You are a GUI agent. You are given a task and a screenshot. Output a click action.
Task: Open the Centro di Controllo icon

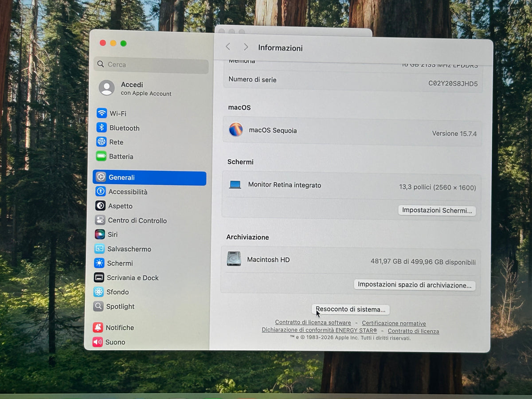pyautogui.click(x=100, y=220)
